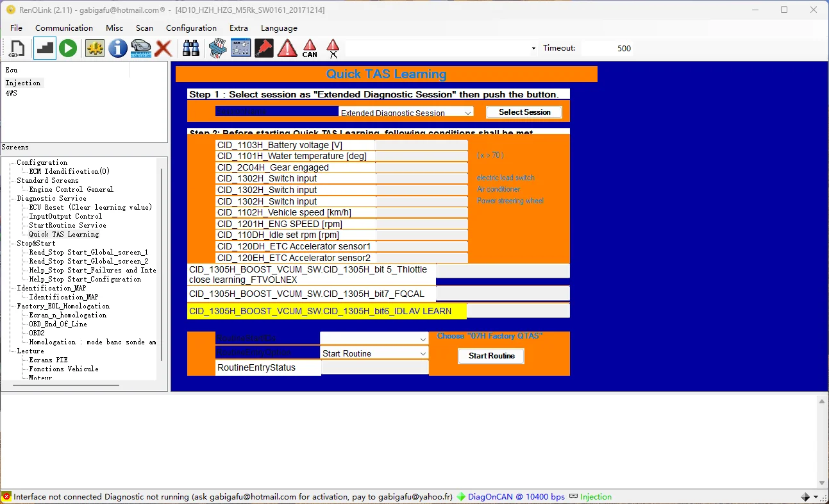Click the arrows icon at status bar right end
829x504 pixels.
(x=805, y=497)
